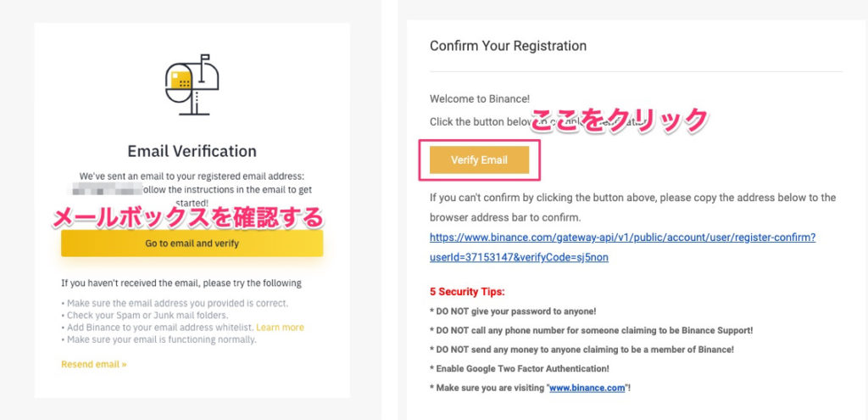Click the 'DO NOT call any phone number' tip
The image size is (868, 420).
pyautogui.click(x=591, y=330)
